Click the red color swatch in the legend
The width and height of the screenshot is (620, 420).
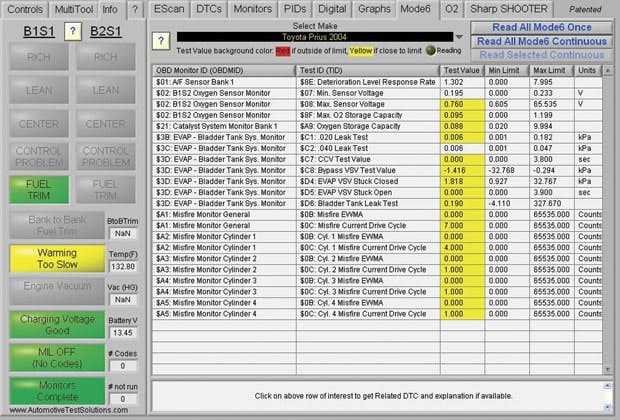click(285, 48)
